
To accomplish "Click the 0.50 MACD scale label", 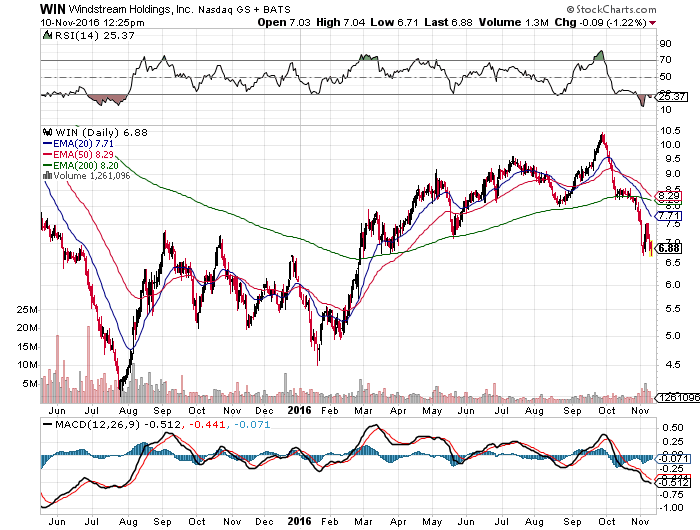I will coord(672,427).
